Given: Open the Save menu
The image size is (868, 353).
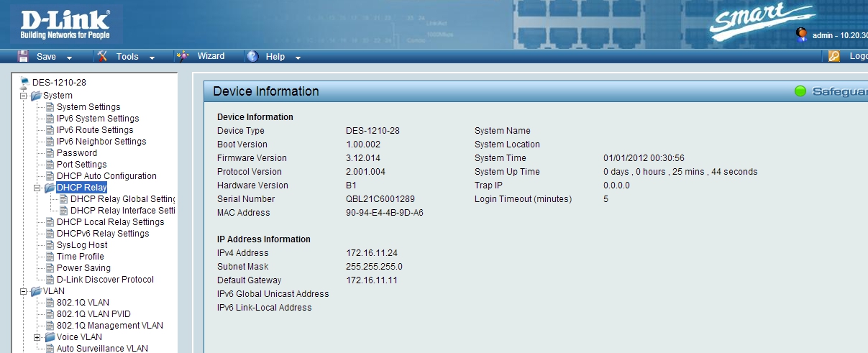Looking at the screenshot, I should tap(45, 56).
